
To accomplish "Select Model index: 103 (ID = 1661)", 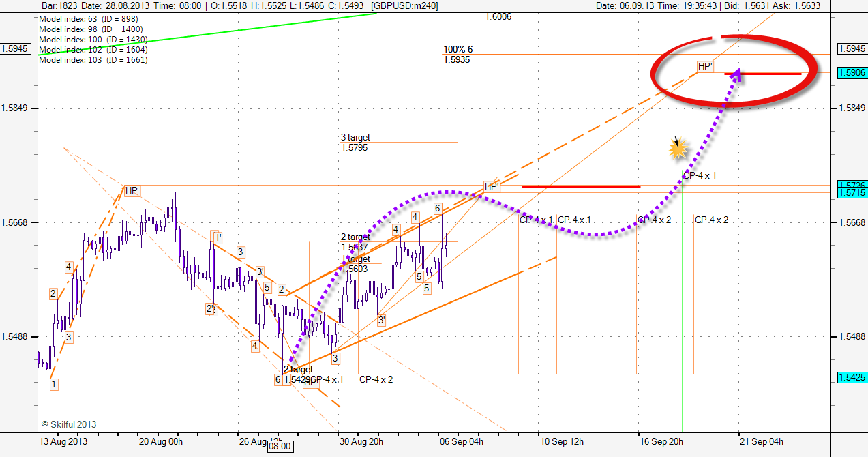I will coord(93,60).
